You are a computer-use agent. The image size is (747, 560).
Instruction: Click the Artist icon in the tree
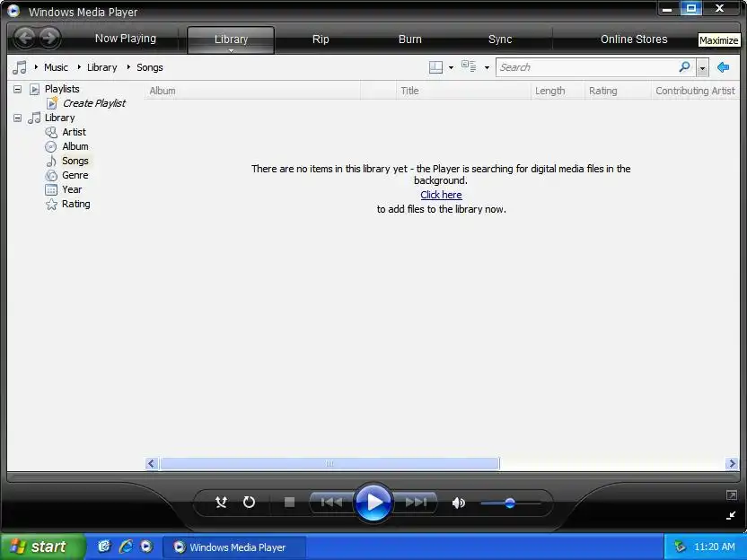click(51, 132)
